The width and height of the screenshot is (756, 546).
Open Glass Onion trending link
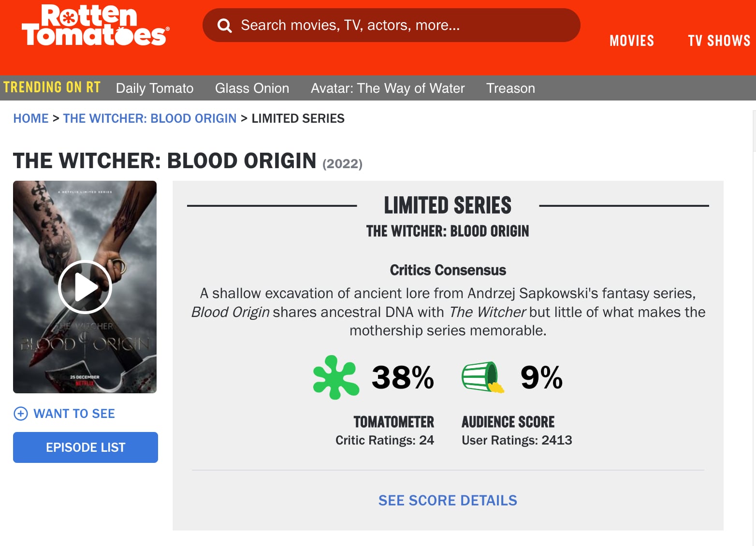coord(252,88)
